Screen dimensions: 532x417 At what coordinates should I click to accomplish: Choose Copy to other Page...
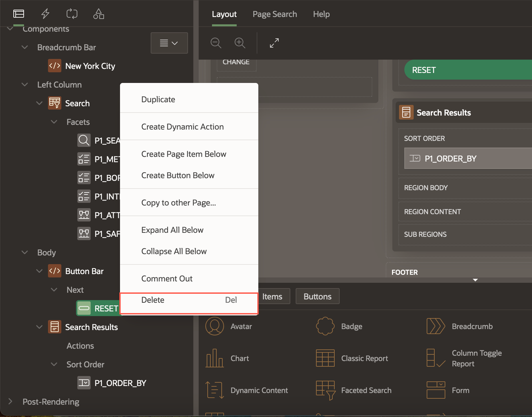pyautogui.click(x=189, y=203)
